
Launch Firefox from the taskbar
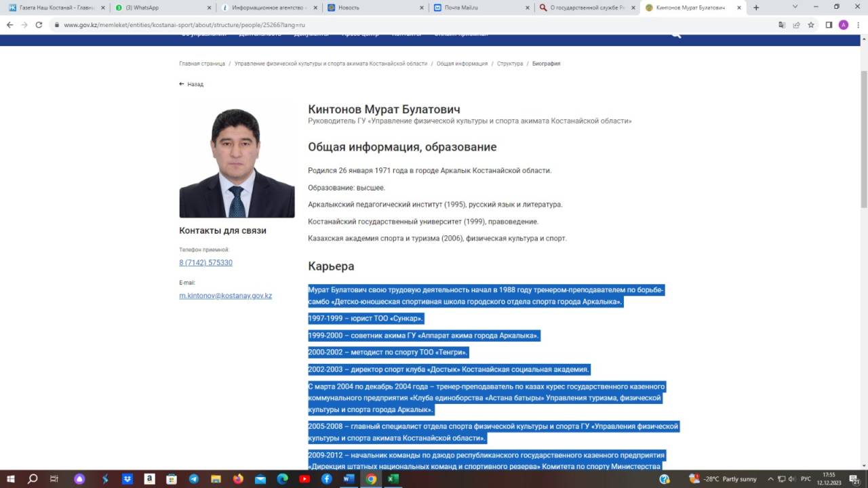tap(238, 479)
